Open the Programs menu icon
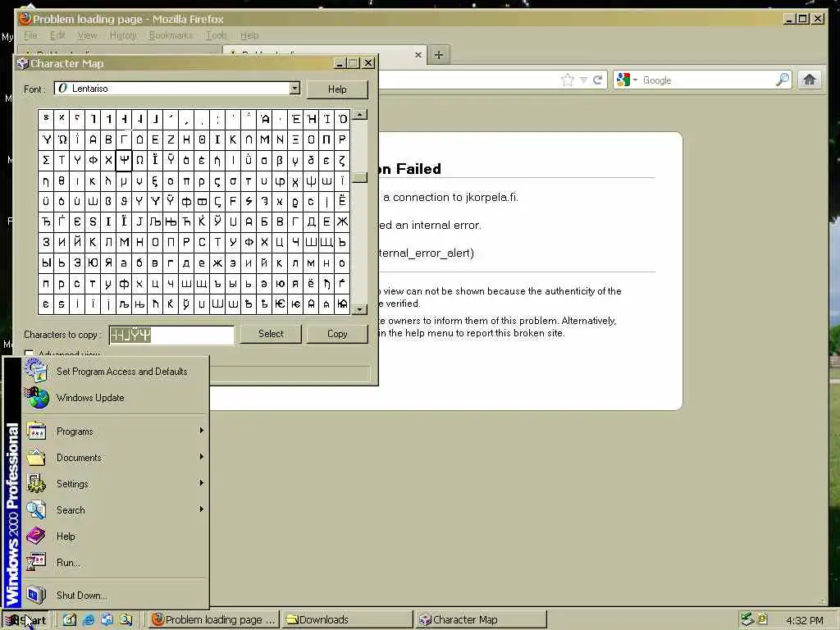The image size is (840, 630). tap(36, 431)
